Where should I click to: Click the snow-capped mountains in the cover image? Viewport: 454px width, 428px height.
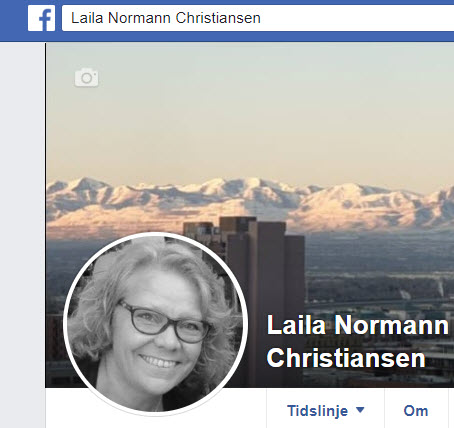[250, 203]
